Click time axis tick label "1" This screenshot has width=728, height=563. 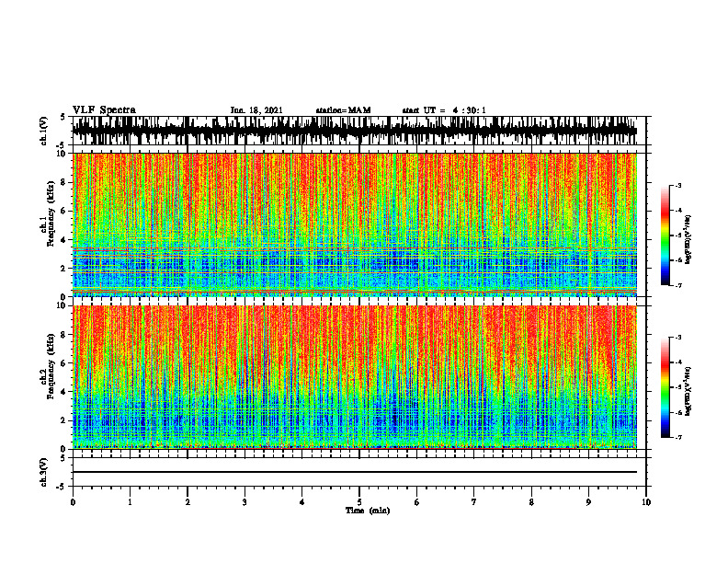[x=130, y=502]
